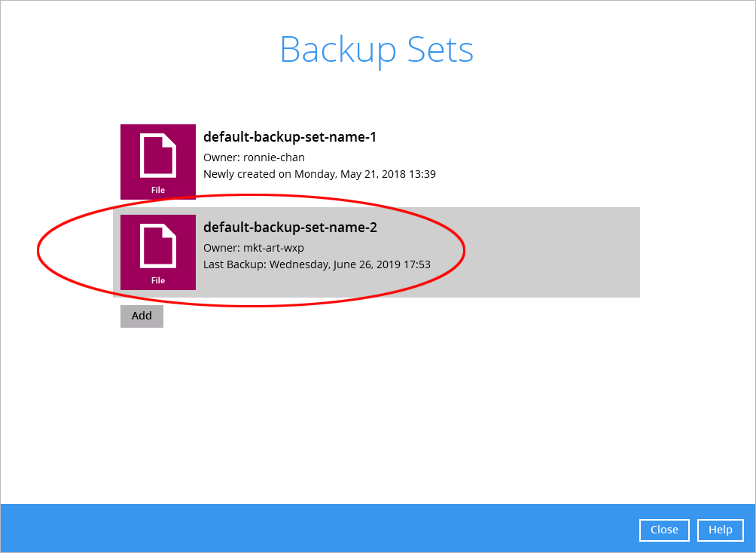Open the default-backup-set-name-2 File icon tile
756x553 pixels.
pos(158,252)
